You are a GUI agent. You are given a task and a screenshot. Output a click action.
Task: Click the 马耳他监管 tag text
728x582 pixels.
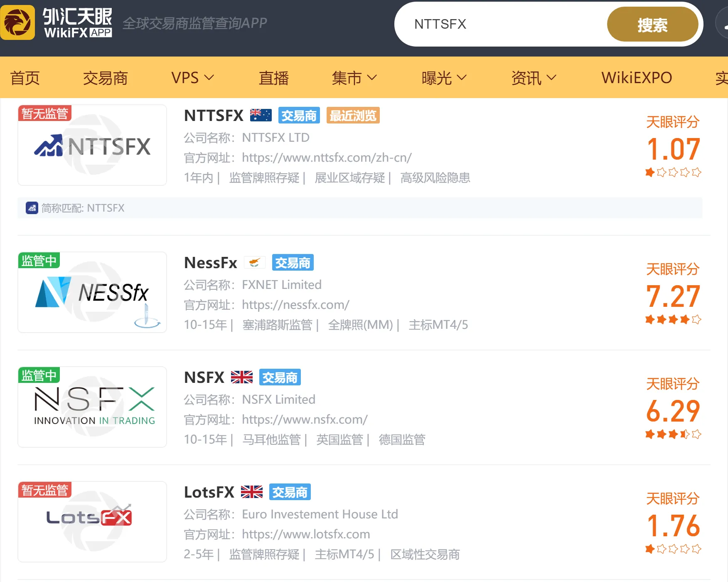coord(271,440)
